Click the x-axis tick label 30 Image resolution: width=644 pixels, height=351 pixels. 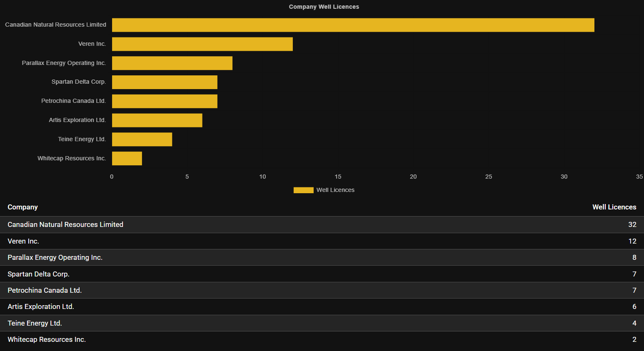point(564,177)
